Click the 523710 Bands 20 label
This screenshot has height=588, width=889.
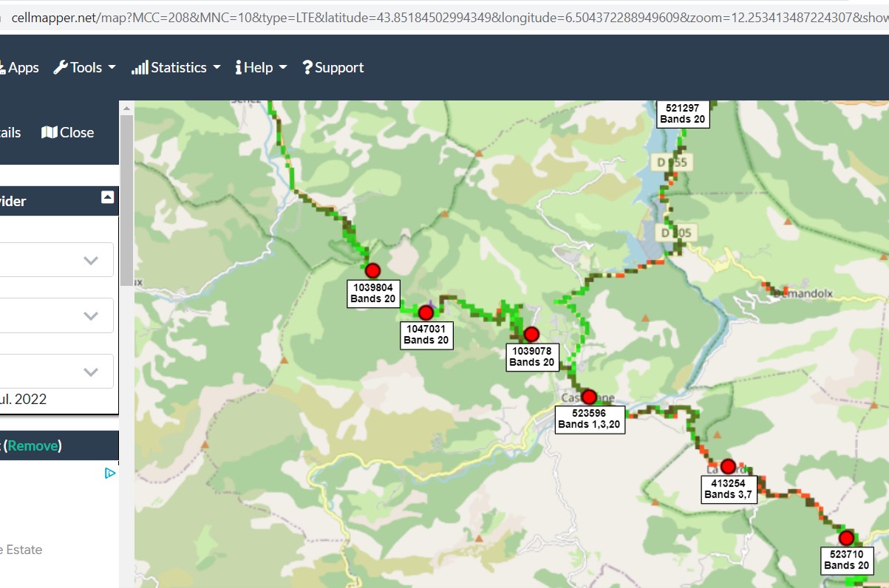[x=847, y=560]
